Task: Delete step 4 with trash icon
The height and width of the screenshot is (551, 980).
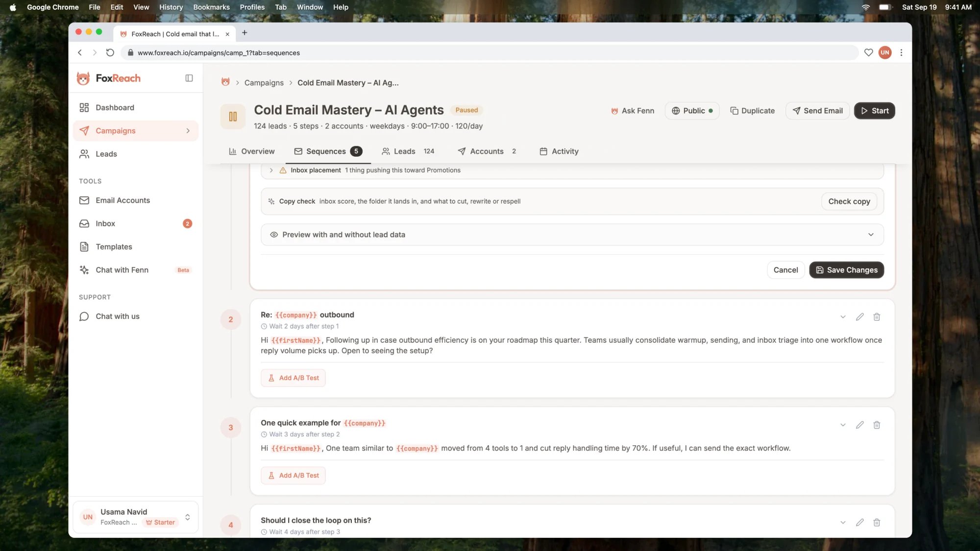Action: [x=877, y=523]
